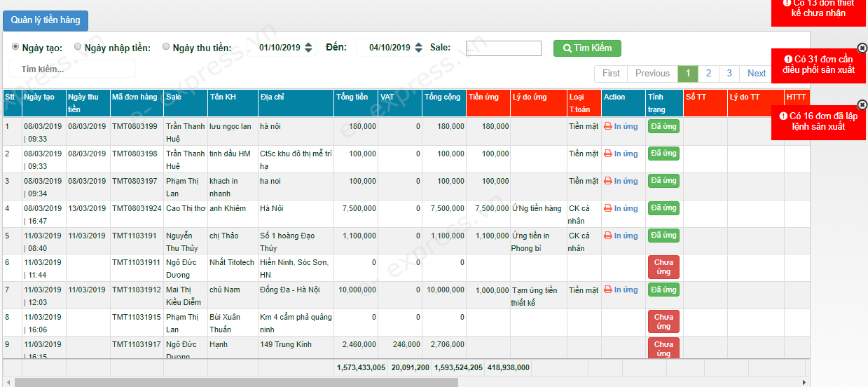This screenshot has height=387, width=868.
Task: Click Chưa ứng status for order TMT11031911
Action: [x=663, y=267]
